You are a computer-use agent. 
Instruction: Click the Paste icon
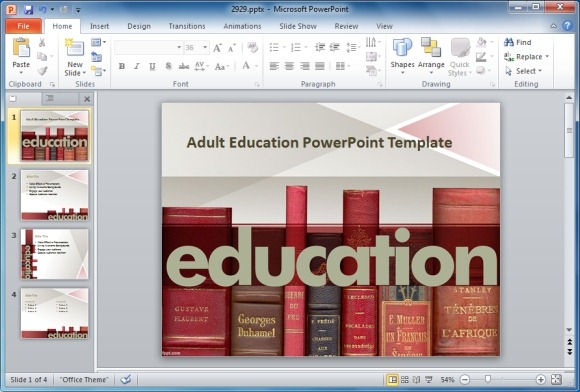coord(21,48)
